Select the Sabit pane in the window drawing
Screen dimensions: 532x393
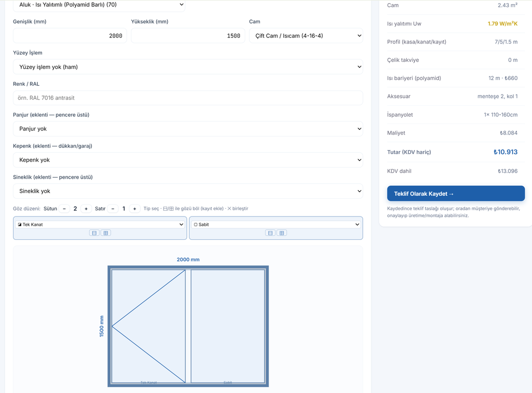point(228,326)
